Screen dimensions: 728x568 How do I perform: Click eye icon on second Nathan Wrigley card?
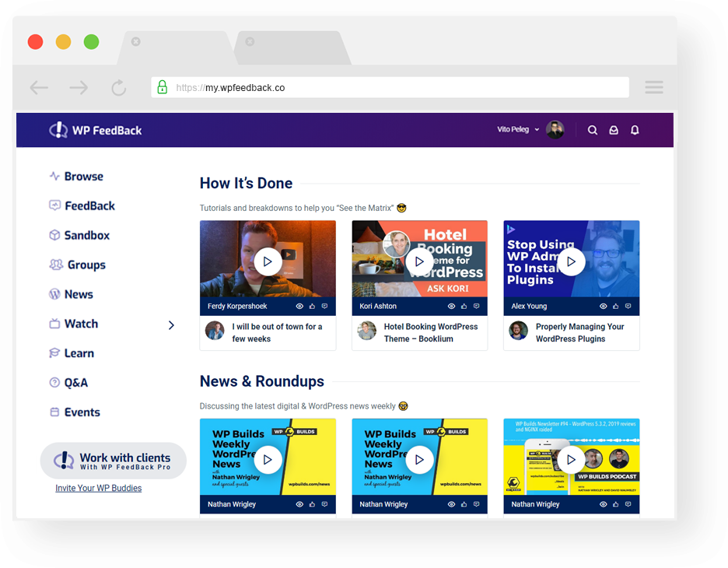(x=451, y=504)
